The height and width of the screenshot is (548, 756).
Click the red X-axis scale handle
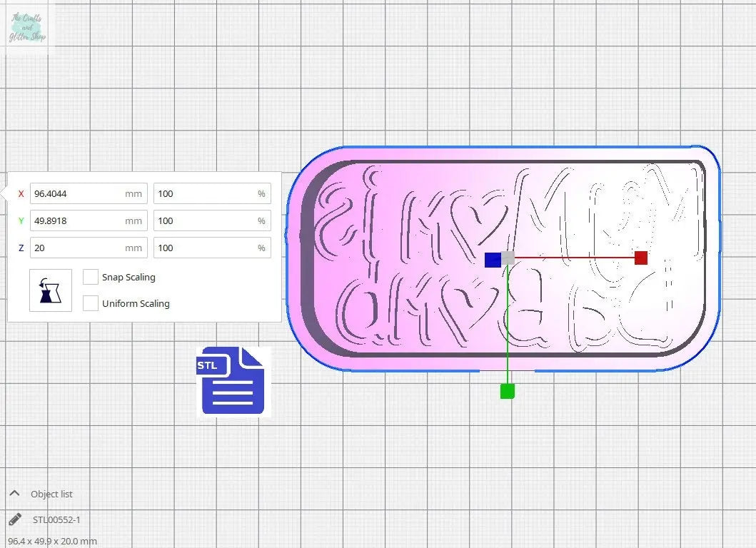point(641,258)
